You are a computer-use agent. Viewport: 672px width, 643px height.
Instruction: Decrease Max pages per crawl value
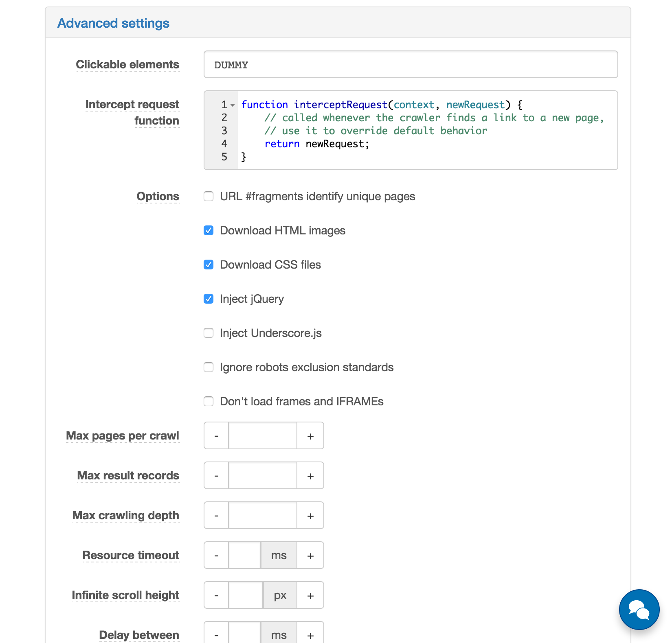[x=216, y=436]
